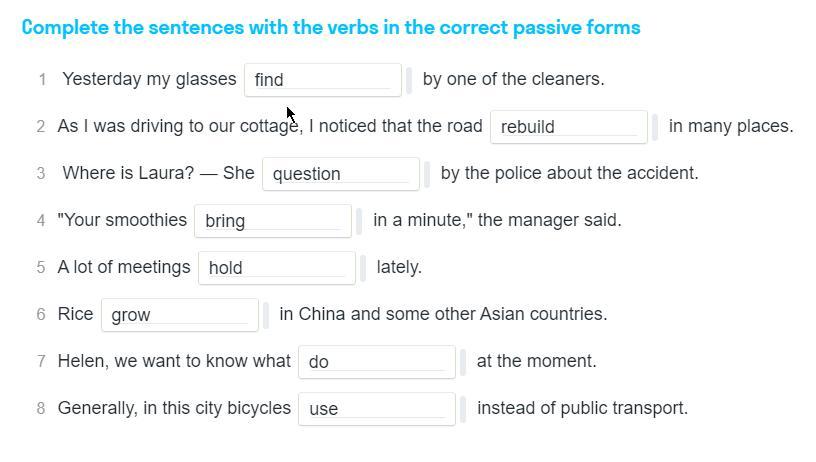The image size is (816, 462).
Task: Click the gray marker after the 'grow' field
Action: coord(266,315)
